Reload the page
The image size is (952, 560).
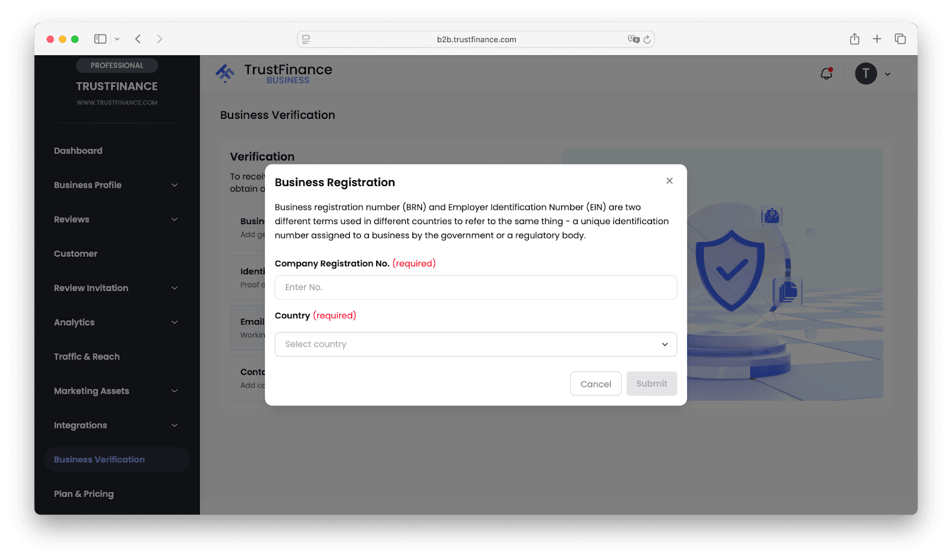tap(647, 40)
